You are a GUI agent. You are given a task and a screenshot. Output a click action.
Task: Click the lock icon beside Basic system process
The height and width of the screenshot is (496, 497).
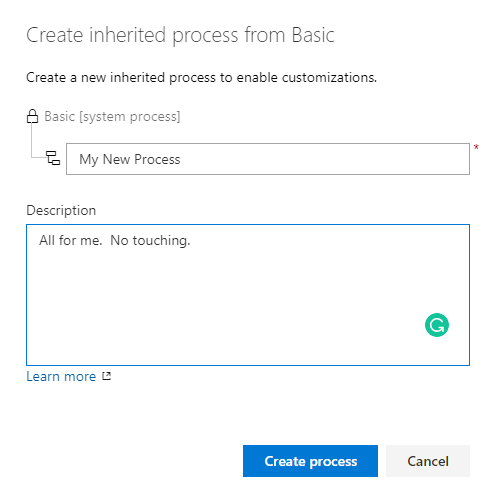[32, 116]
